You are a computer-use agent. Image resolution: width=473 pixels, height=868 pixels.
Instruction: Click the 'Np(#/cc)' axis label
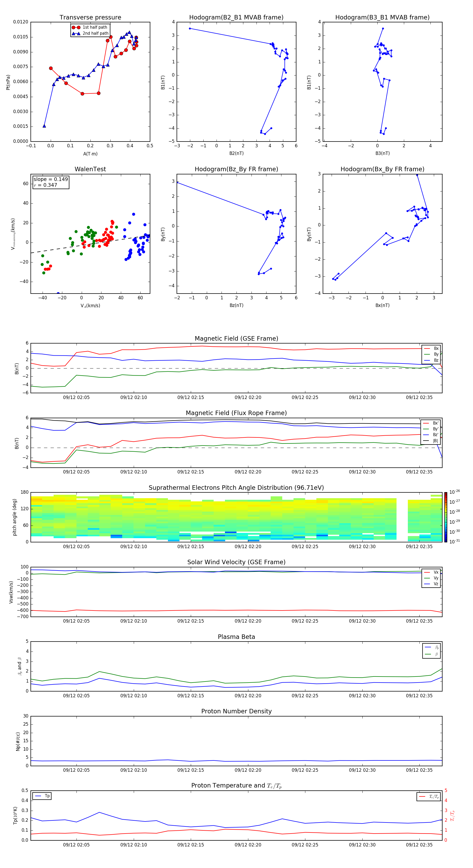(18, 741)
